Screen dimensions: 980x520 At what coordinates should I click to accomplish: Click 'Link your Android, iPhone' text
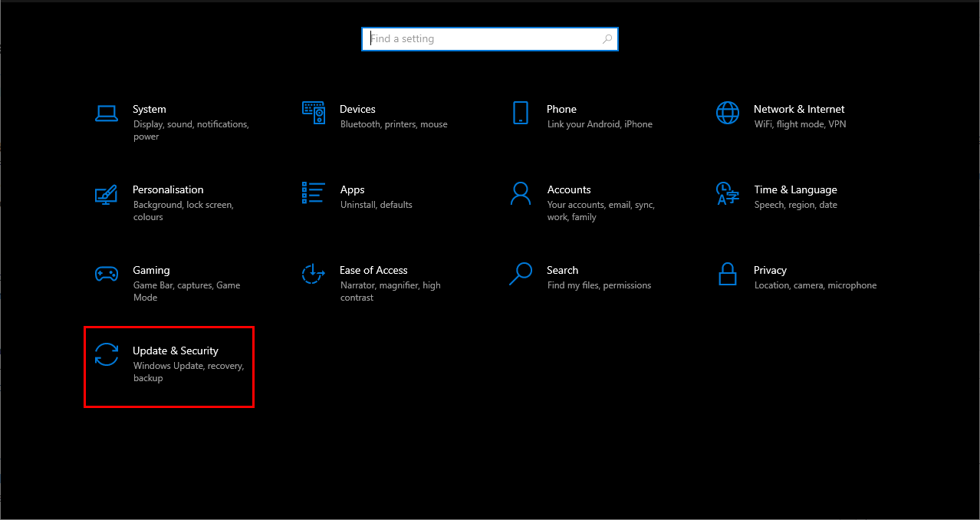(600, 124)
